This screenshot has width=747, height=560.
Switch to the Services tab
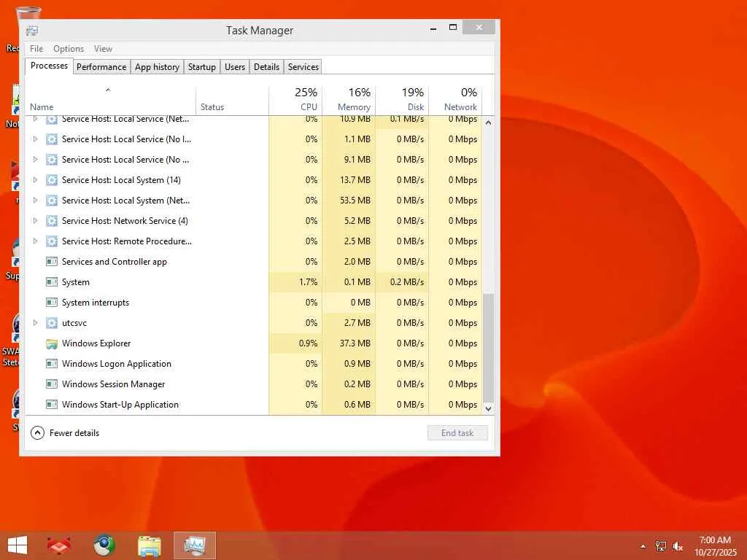303,67
